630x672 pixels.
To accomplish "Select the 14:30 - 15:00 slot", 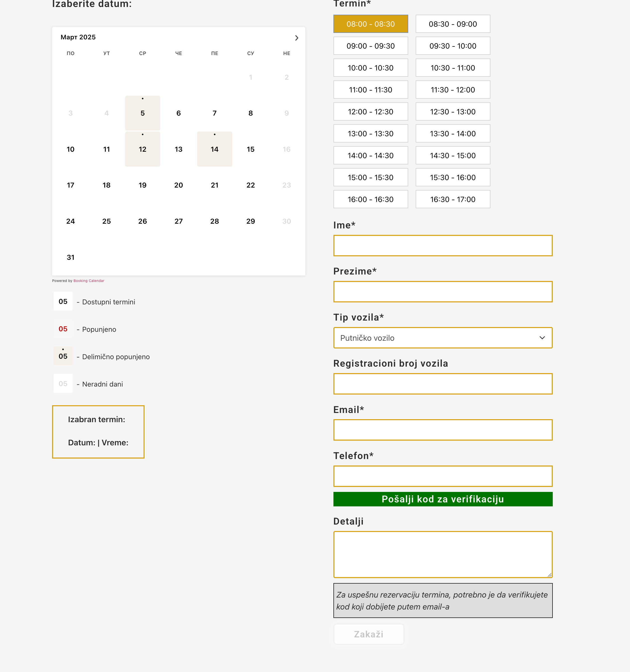I will 453,155.
